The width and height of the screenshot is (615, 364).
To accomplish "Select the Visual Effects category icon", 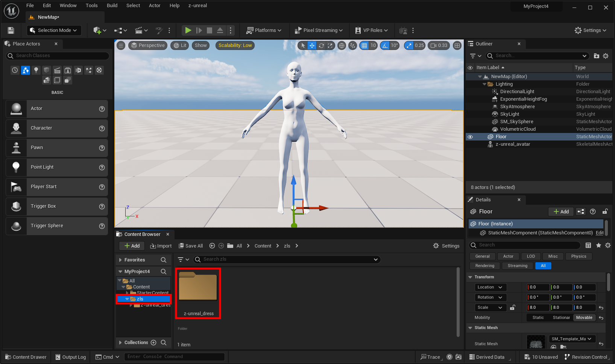I will click(89, 70).
